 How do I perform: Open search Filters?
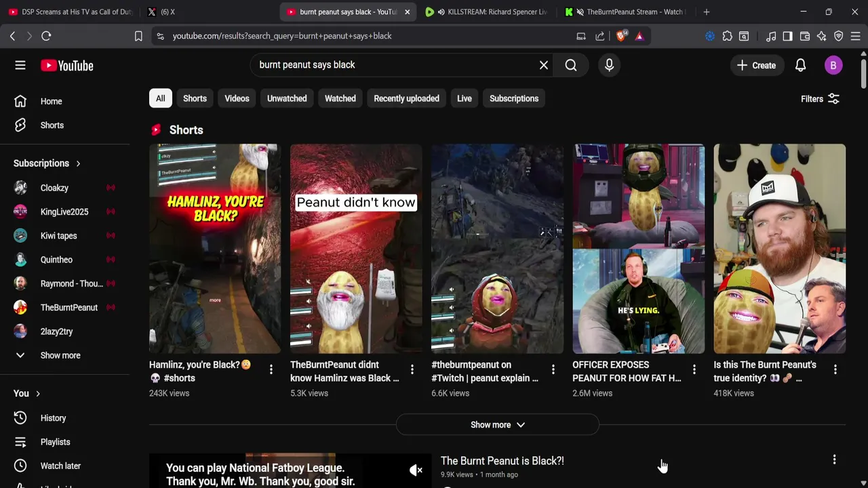[820, 99]
